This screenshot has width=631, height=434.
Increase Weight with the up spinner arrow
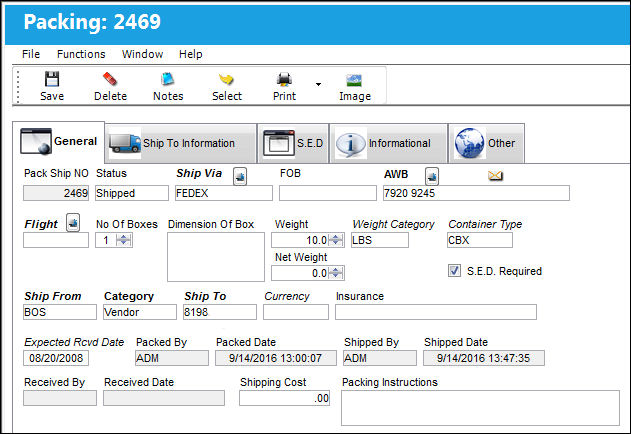click(336, 237)
